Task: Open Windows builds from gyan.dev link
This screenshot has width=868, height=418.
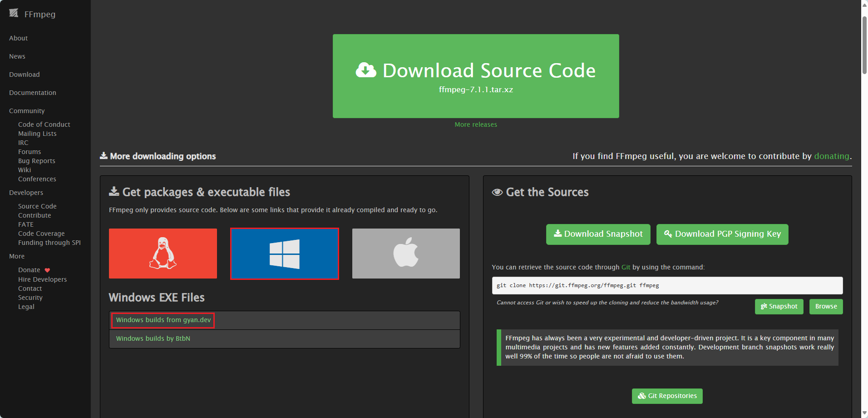Action: tap(163, 320)
